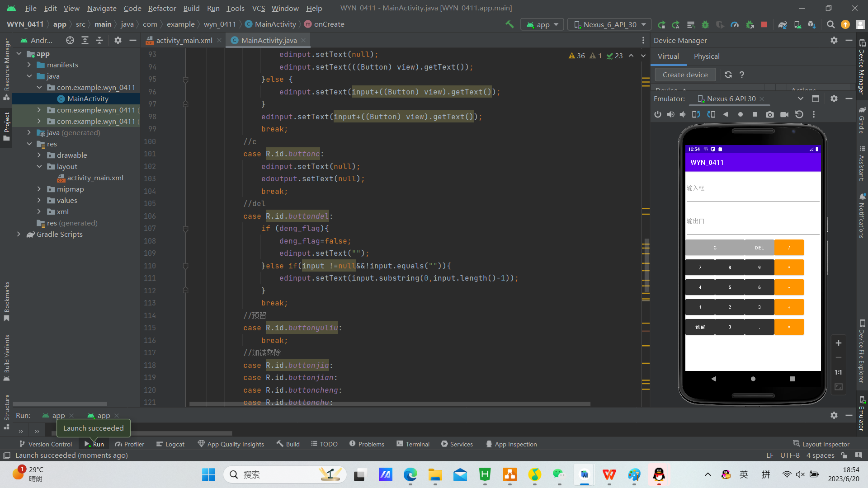Click the red Stop app icon
Viewport: 868px width, 488px height.
click(764, 24)
